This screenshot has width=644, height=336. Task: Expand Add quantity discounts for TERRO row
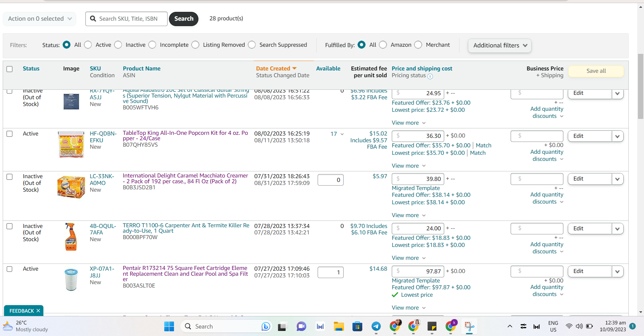point(547,248)
